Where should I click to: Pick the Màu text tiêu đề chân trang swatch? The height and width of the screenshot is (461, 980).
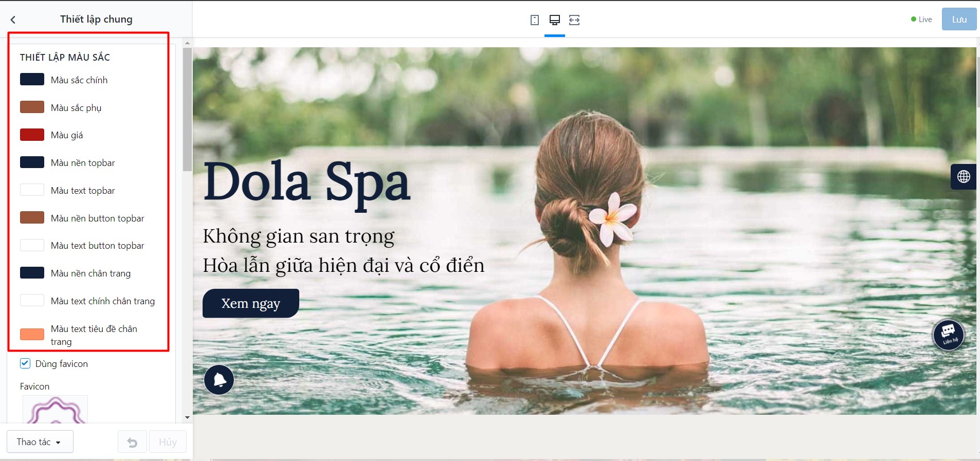32,335
